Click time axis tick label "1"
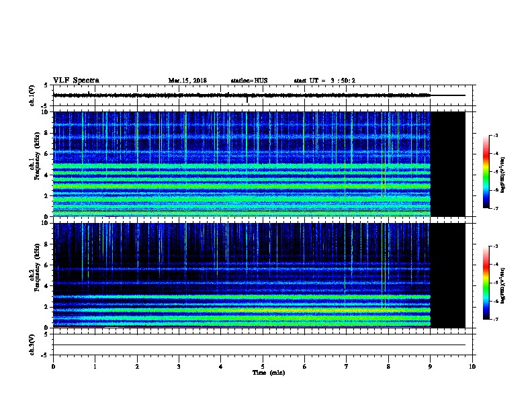The image size is (532, 411). point(95,366)
